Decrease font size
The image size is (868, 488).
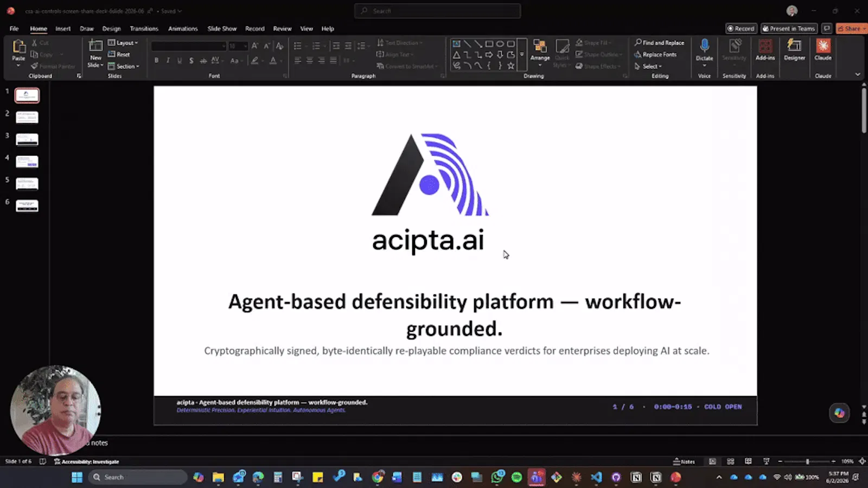267,46
